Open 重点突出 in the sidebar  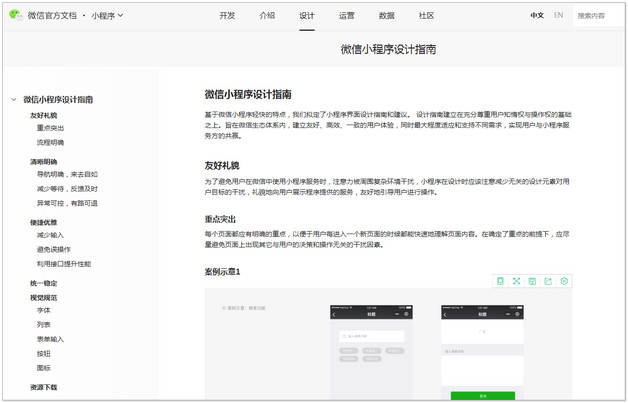click(x=50, y=128)
